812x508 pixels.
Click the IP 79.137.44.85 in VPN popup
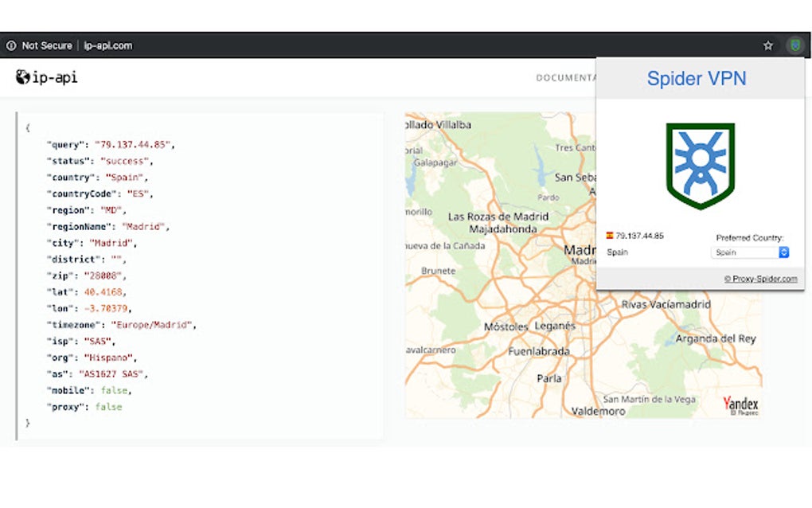coord(639,236)
